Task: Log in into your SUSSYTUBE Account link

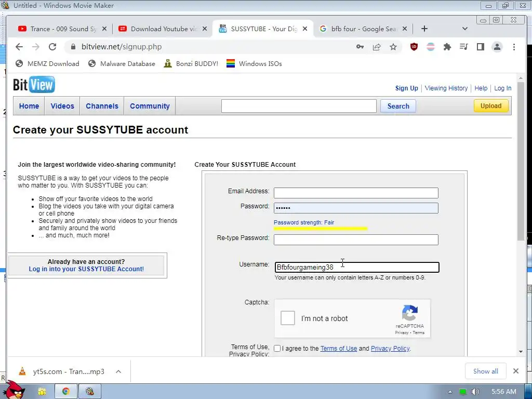Action: point(86,269)
